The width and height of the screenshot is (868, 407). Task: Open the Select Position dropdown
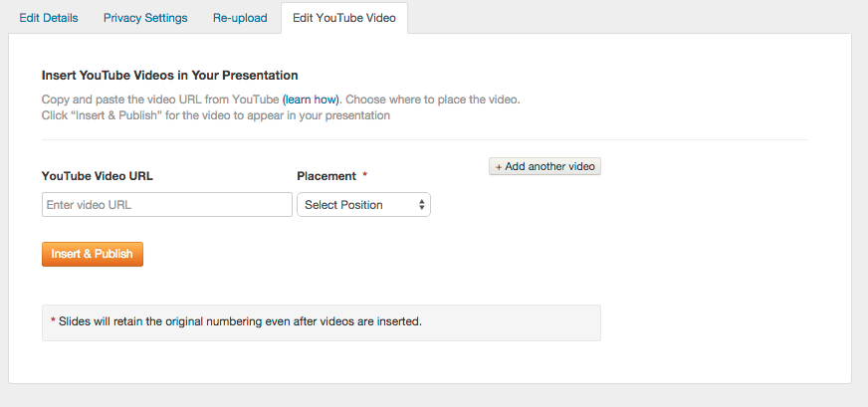(363, 204)
